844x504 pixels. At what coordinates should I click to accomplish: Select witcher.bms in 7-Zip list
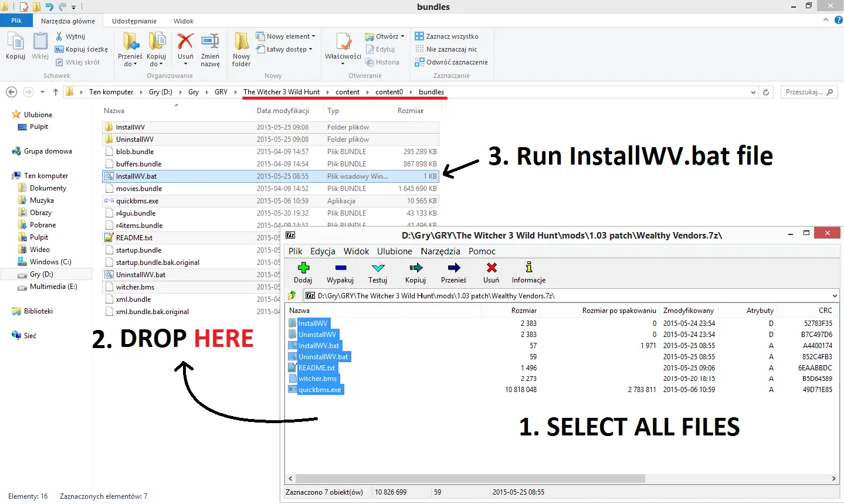317,379
